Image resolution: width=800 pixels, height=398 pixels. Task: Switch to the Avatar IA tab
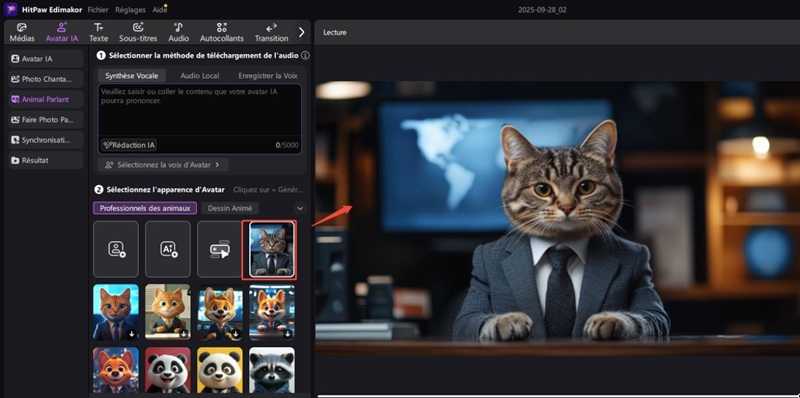click(x=62, y=33)
